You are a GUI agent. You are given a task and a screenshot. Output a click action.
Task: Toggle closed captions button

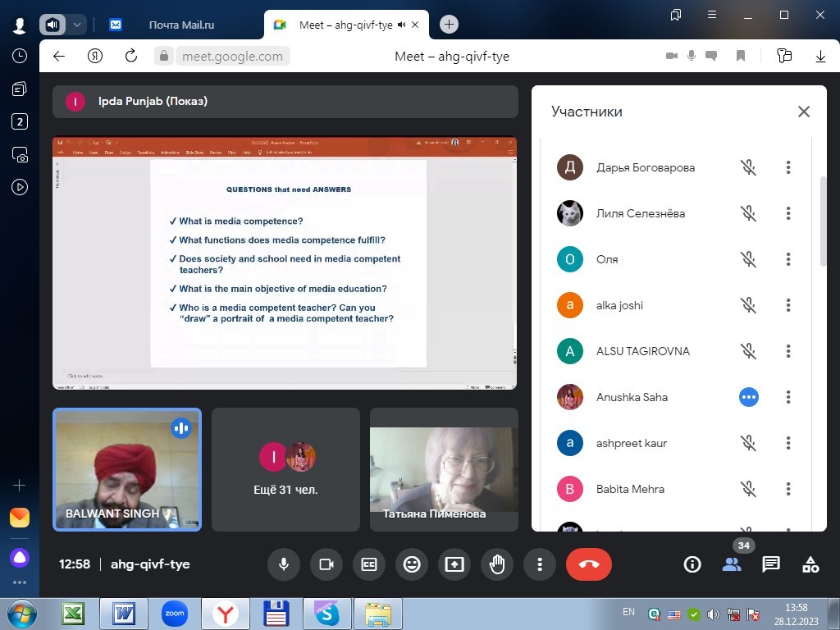point(369,564)
